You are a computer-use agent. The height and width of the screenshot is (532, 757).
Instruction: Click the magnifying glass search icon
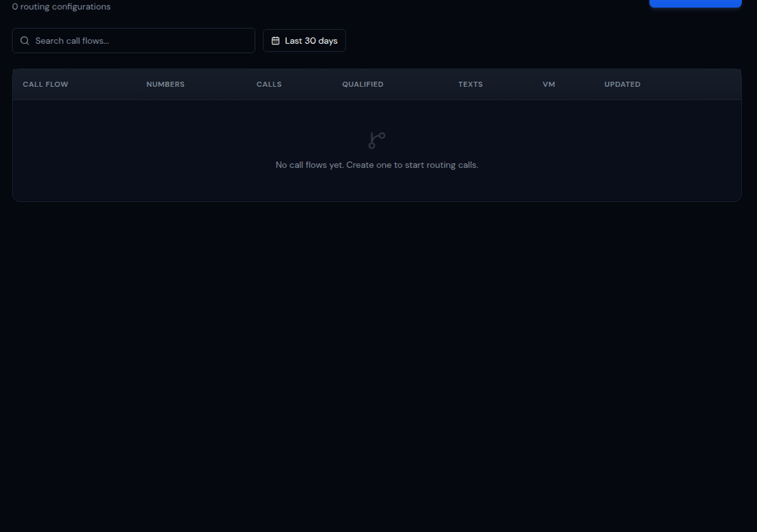point(25,41)
